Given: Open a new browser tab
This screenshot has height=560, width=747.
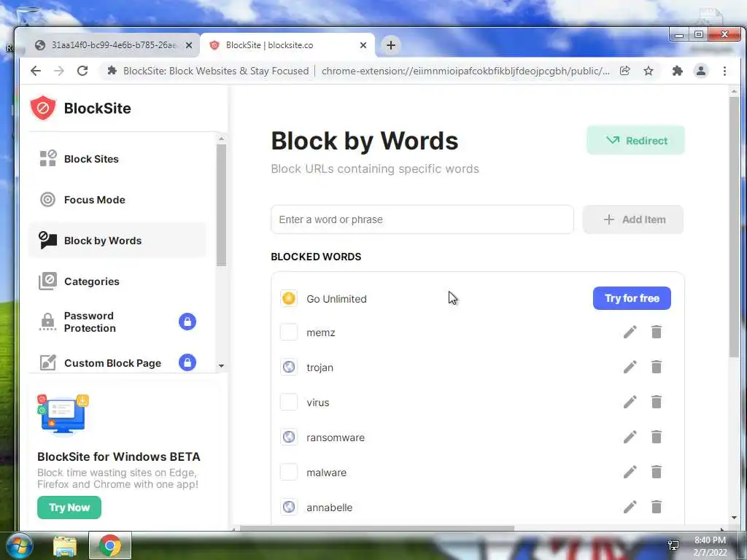Looking at the screenshot, I should point(391,45).
